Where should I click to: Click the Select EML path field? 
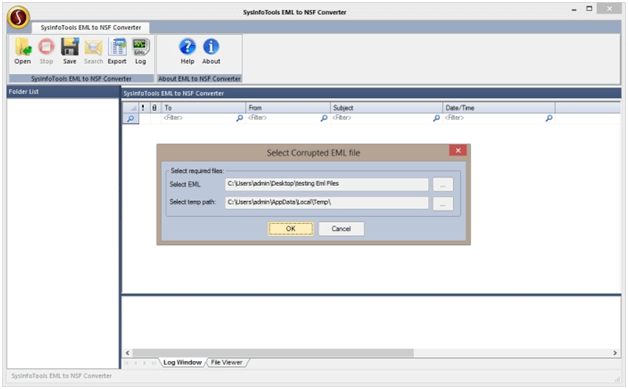click(326, 184)
